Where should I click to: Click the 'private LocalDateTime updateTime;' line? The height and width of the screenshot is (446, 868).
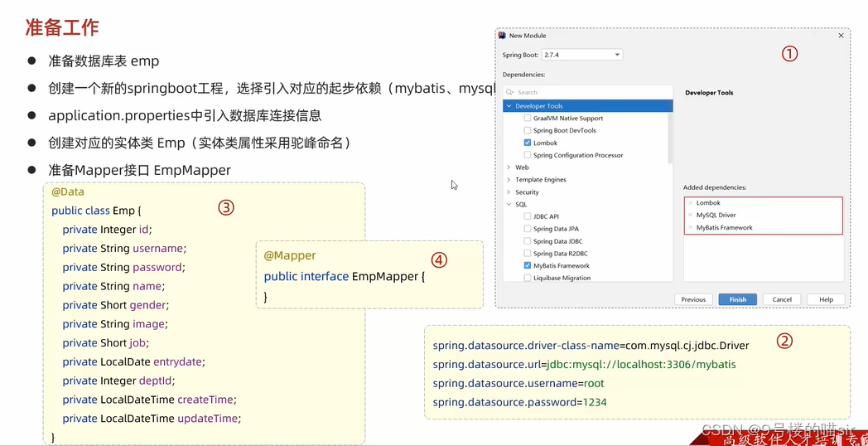click(x=152, y=419)
